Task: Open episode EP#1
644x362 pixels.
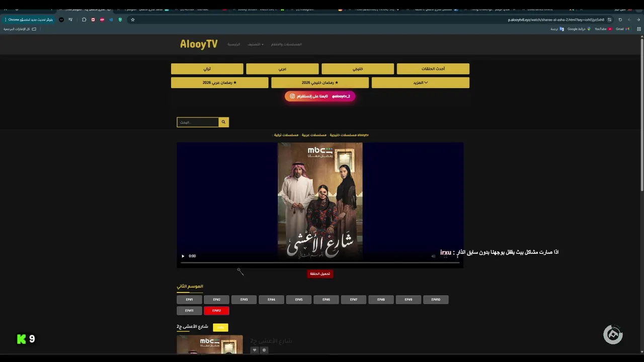Action: pyautogui.click(x=189, y=300)
